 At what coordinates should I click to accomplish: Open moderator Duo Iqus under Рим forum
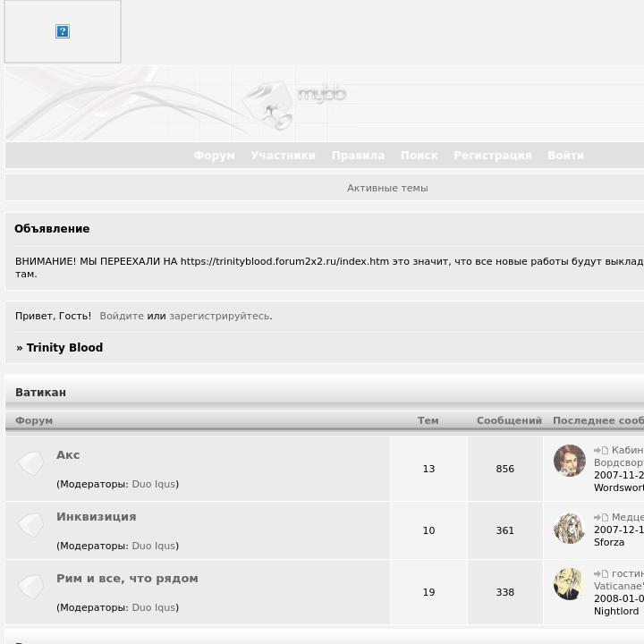point(154,607)
